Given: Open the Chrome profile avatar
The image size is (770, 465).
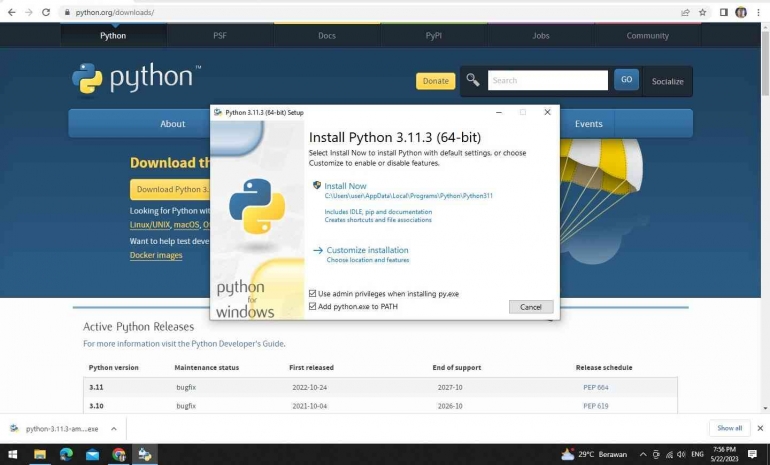Looking at the screenshot, I should point(741,12).
